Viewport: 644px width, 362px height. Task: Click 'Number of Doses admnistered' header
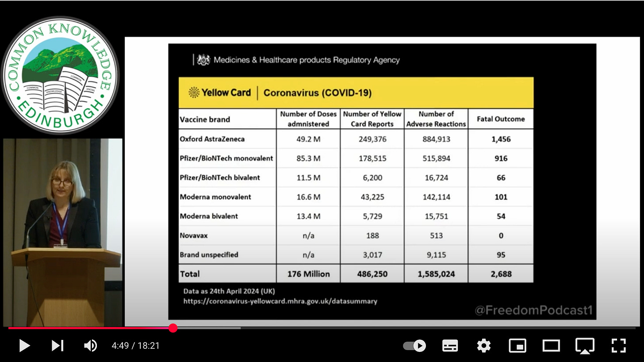coord(308,119)
